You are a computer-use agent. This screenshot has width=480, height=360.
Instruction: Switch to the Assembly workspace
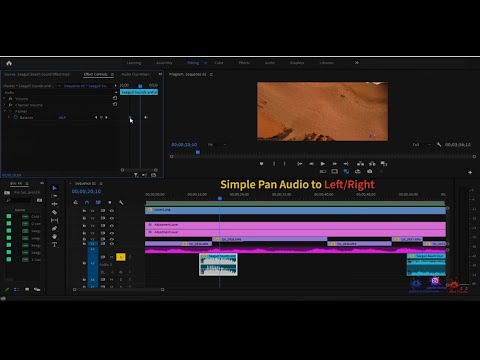coord(164,63)
